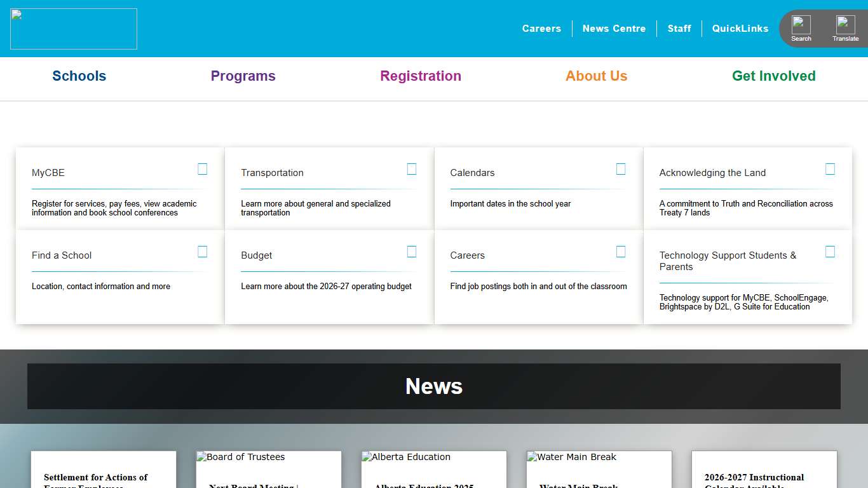Click the Technology Support card corner icon
The image size is (868, 488).
click(x=830, y=251)
